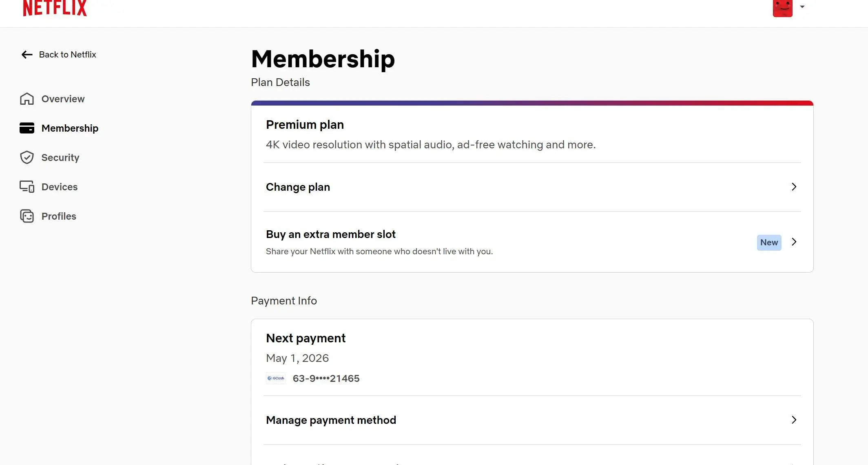Viewport: 868px width, 465px height.
Task: Open Change plan chevron
Action: (x=794, y=187)
